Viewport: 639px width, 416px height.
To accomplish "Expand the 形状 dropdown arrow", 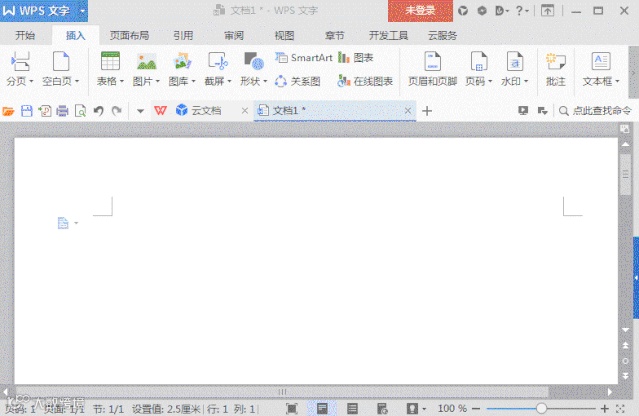I will [265, 81].
